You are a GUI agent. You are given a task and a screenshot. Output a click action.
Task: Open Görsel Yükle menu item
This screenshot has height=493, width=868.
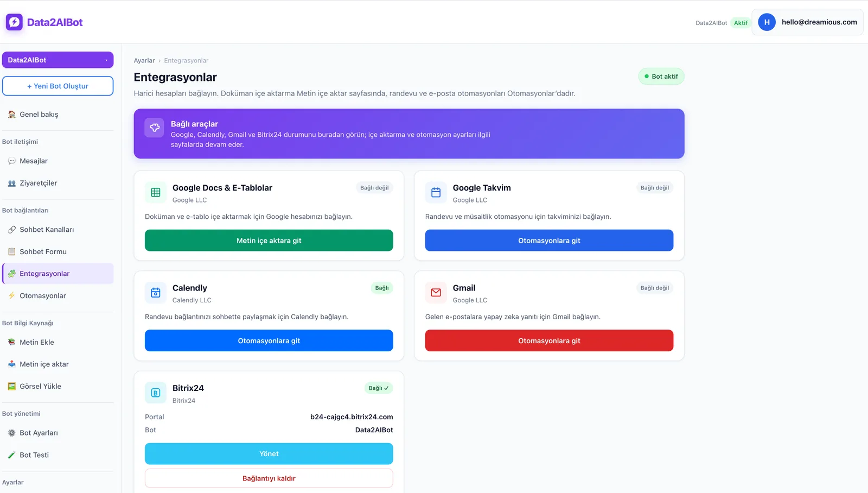click(58, 387)
